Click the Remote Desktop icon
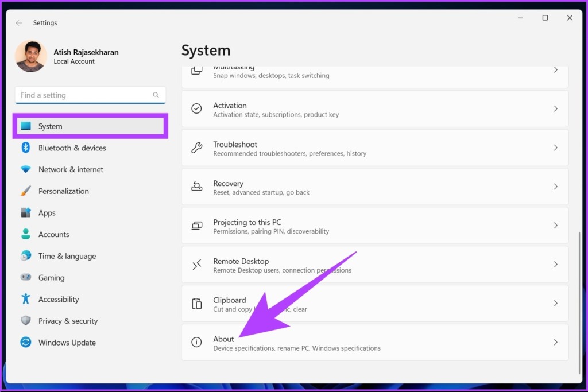The height and width of the screenshot is (392, 588). coord(196,265)
